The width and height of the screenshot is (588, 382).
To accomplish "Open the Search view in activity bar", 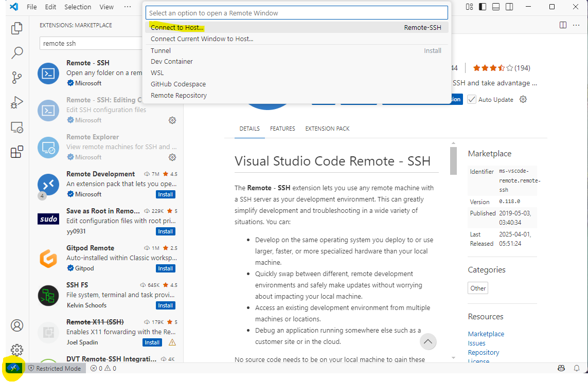I will (17, 53).
